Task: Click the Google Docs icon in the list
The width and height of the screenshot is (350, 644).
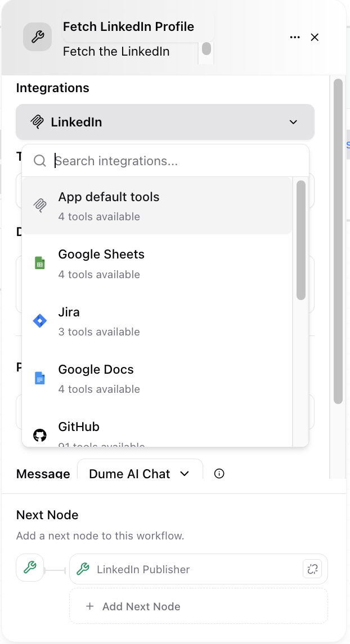Action: pos(39,378)
